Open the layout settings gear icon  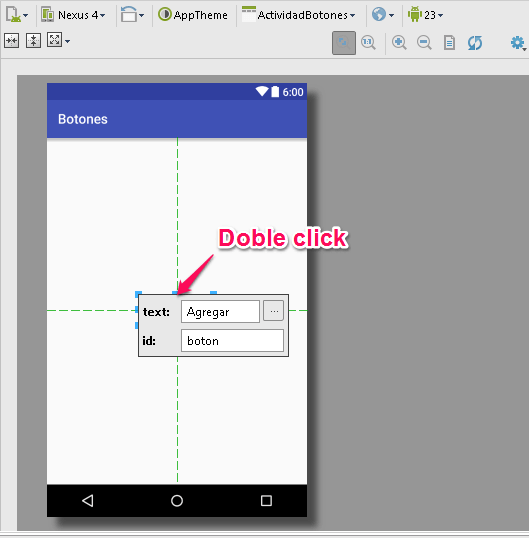point(518,43)
